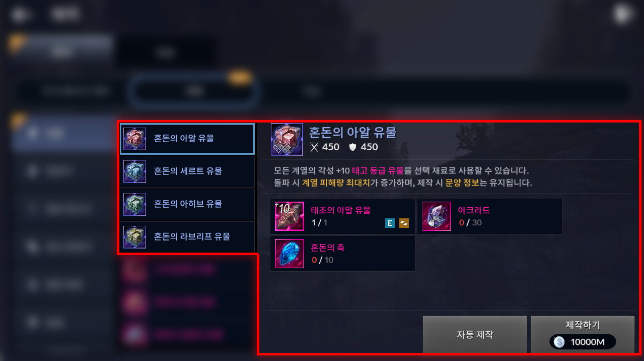644x361 pixels.
Task: Click the 자동 제작 button
Action: tap(475, 335)
